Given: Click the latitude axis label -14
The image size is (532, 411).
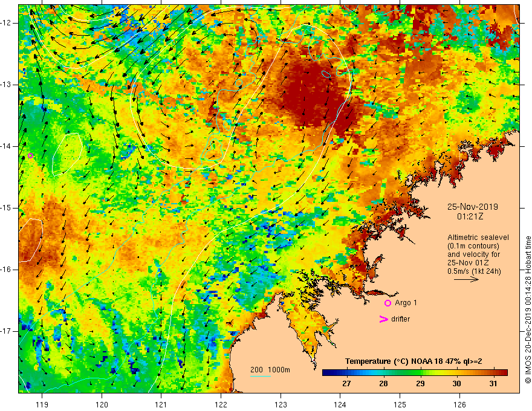Looking at the screenshot, I should pos(7,146).
